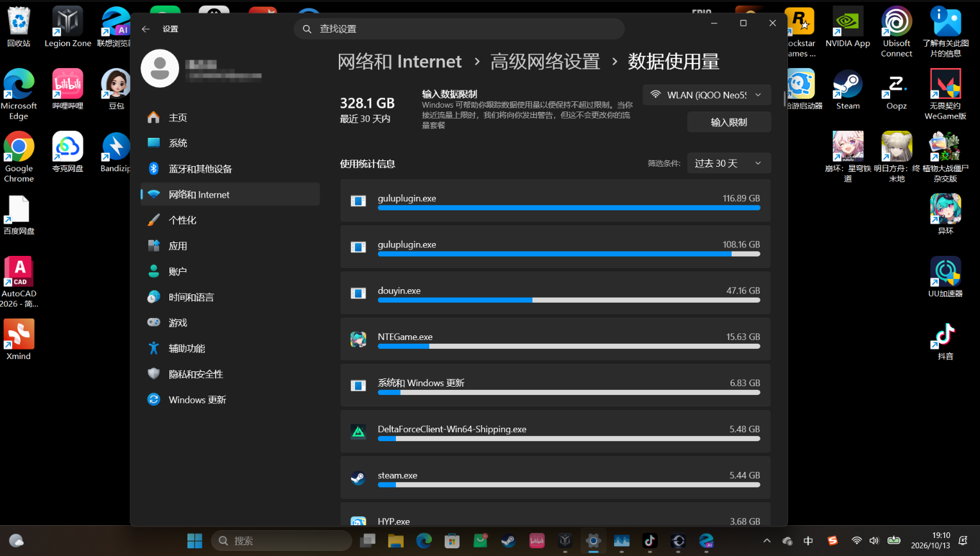Select 蓝牙和其他设备 in the sidebar
Image resolution: width=980 pixels, height=556 pixels.
(x=230, y=169)
